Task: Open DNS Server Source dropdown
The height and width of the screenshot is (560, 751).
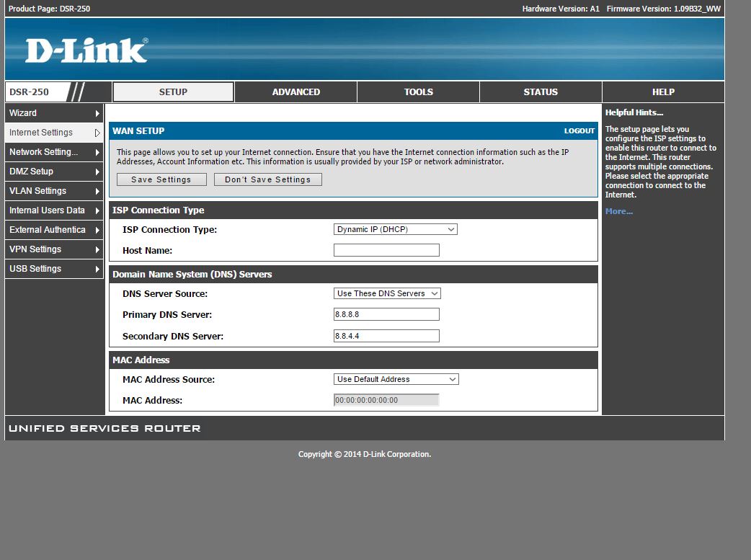Action: click(387, 293)
